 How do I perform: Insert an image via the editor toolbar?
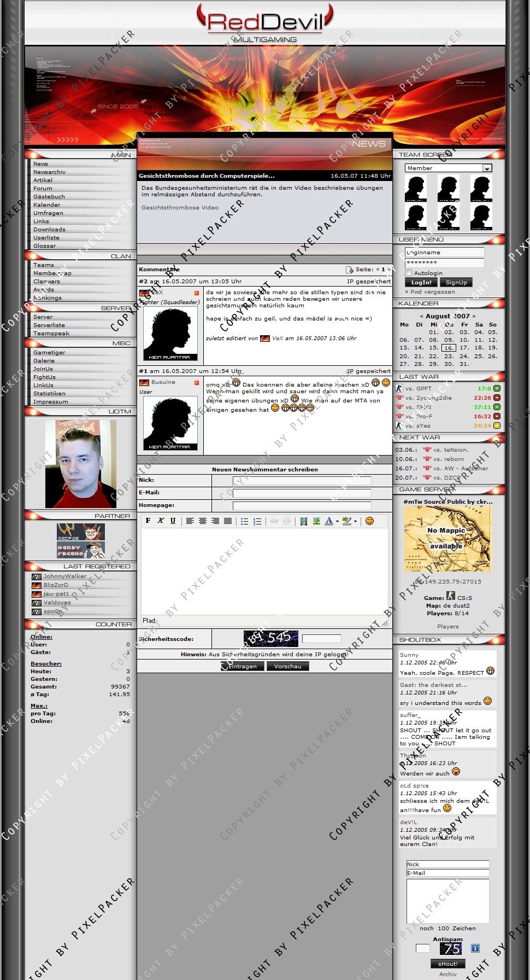pyautogui.click(x=316, y=521)
